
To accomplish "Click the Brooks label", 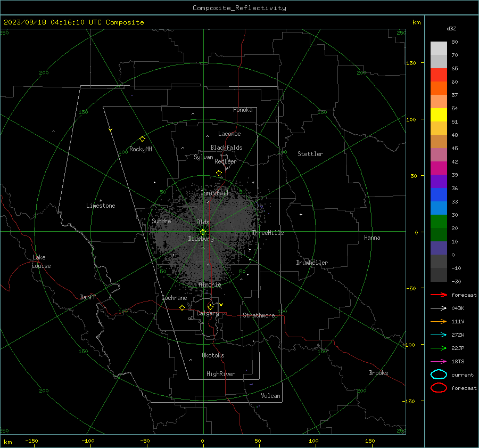I will [378, 373].
